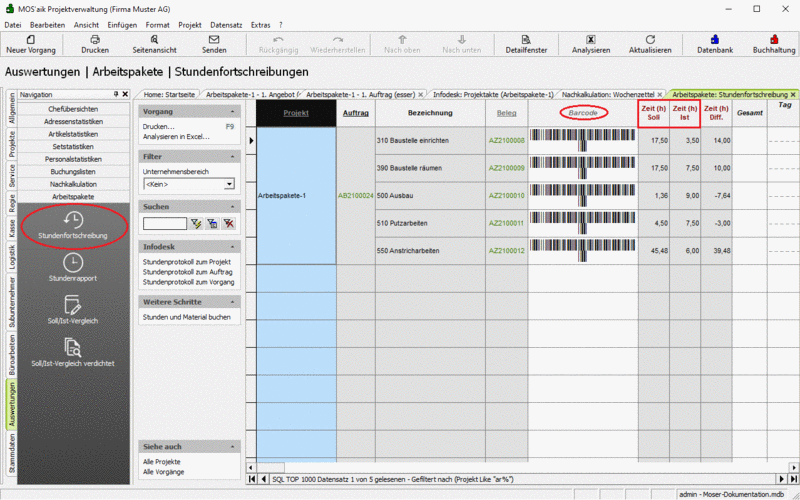Collapse the Infodesk panel section
The width and height of the screenshot is (800, 500).
233,246
